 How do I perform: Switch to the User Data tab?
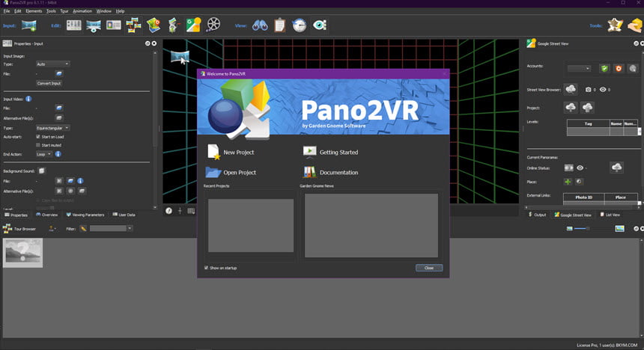(x=124, y=215)
